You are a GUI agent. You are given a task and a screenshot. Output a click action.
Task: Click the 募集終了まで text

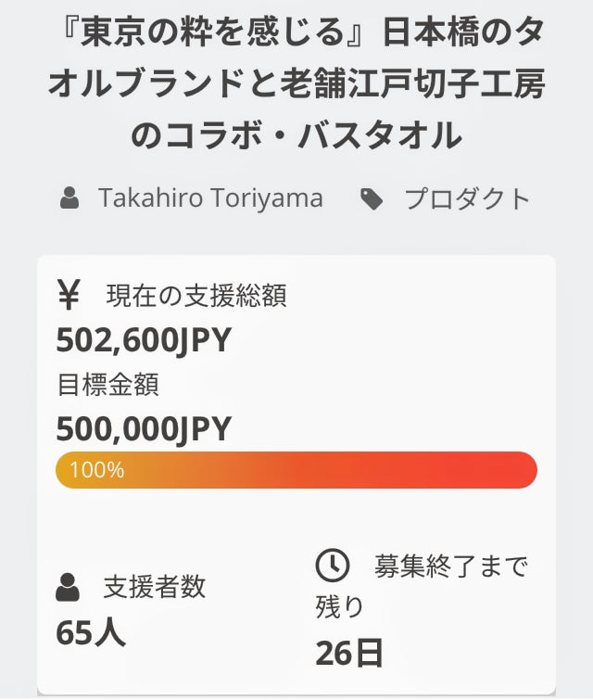[450, 565]
